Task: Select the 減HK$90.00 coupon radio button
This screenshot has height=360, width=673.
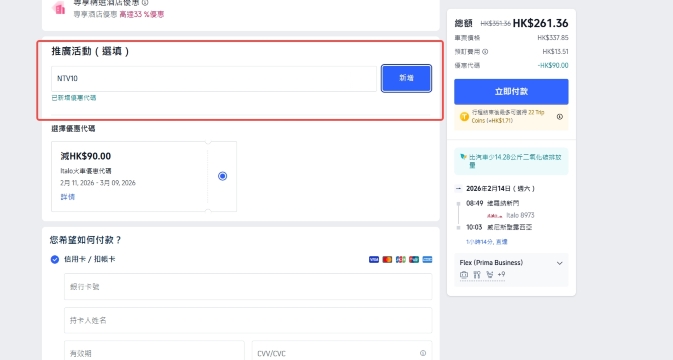Action: tap(222, 176)
